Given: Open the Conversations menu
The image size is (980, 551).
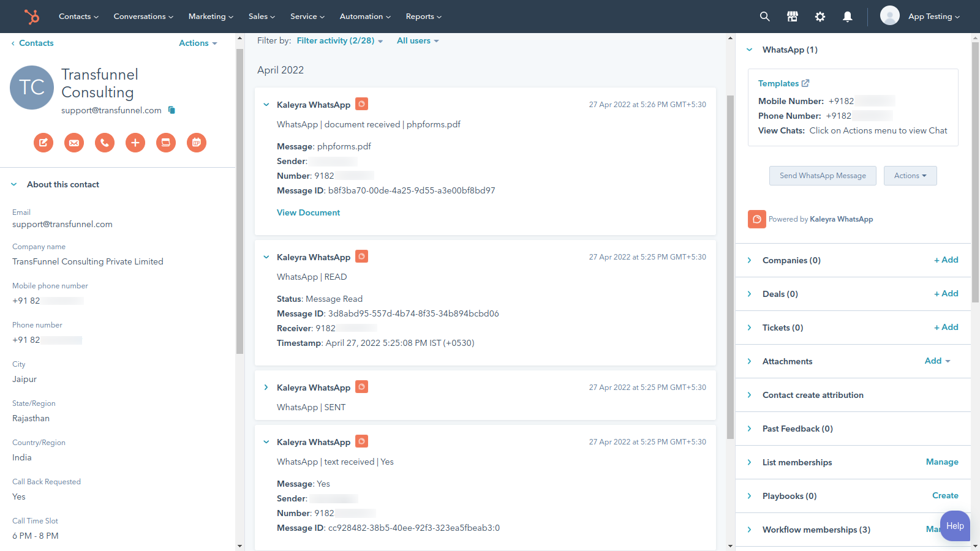Looking at the screenshot, I should [x=143, y=17].
